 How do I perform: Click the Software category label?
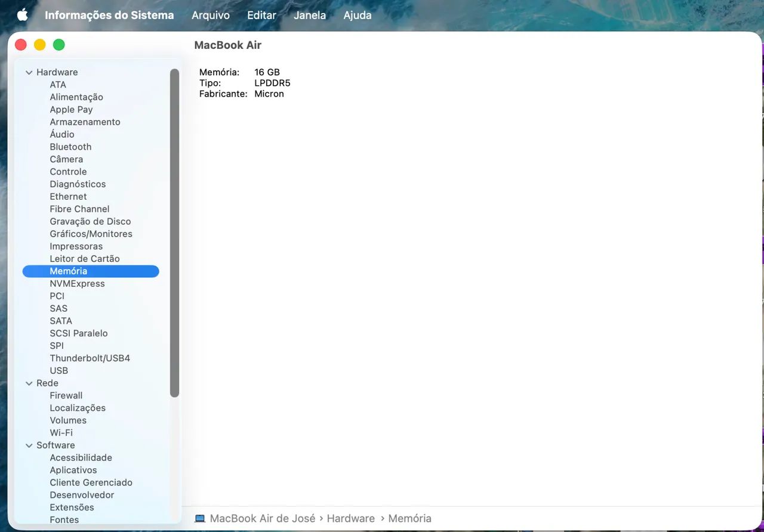coord(56,446)
